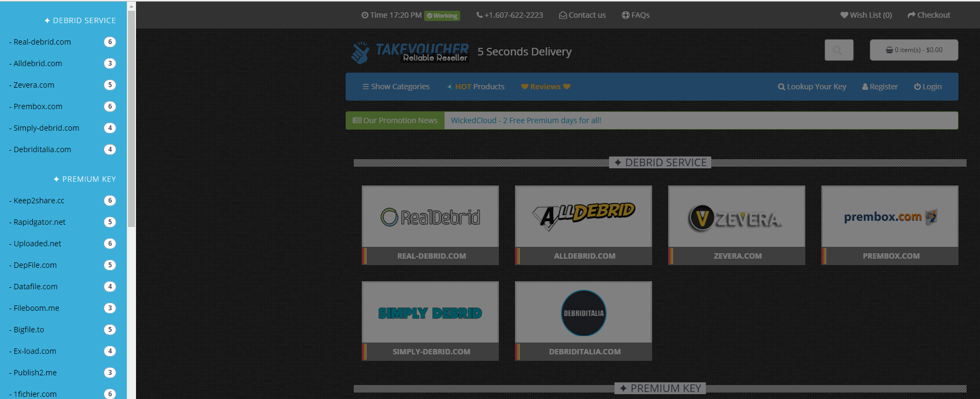Open Contact us link
The width and height of the screenshot is (980, 399).
tap(582, 15)
